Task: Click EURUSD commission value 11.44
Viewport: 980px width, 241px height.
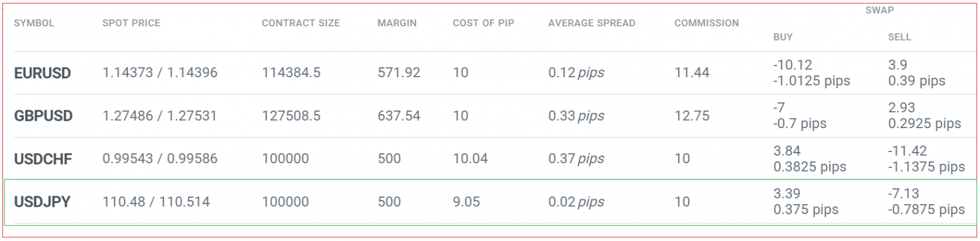Action: click(x=692, y=72)
